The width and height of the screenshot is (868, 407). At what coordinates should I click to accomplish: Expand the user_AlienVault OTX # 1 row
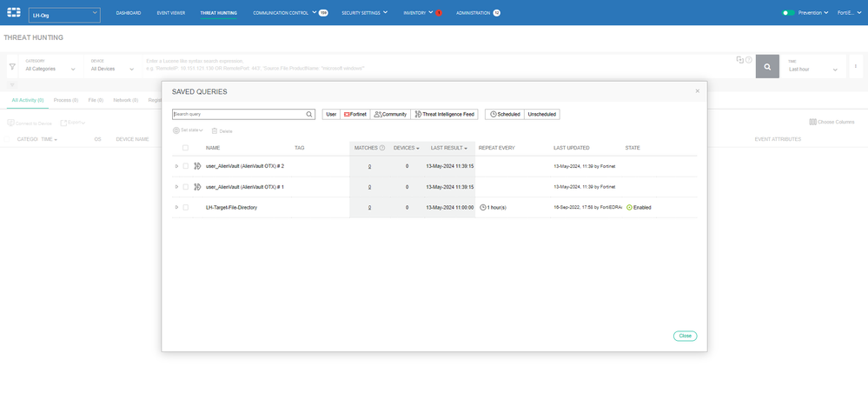(176, 187)
